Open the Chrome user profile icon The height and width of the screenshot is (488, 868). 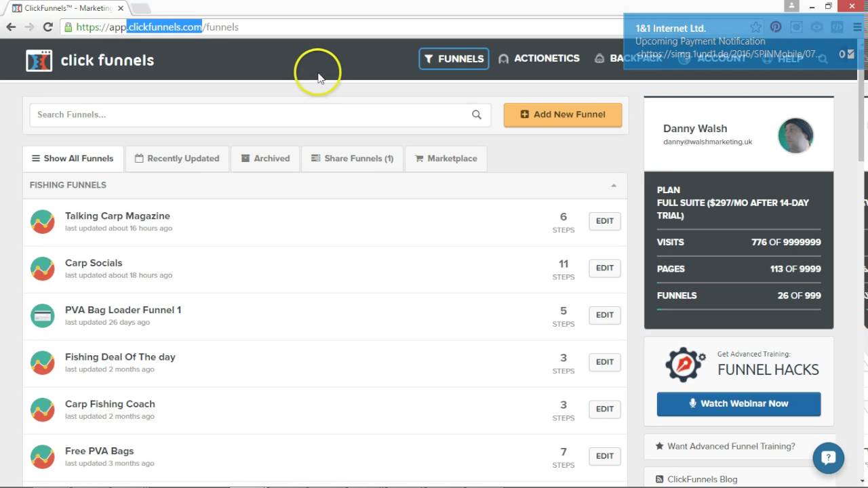coord(791,6)
